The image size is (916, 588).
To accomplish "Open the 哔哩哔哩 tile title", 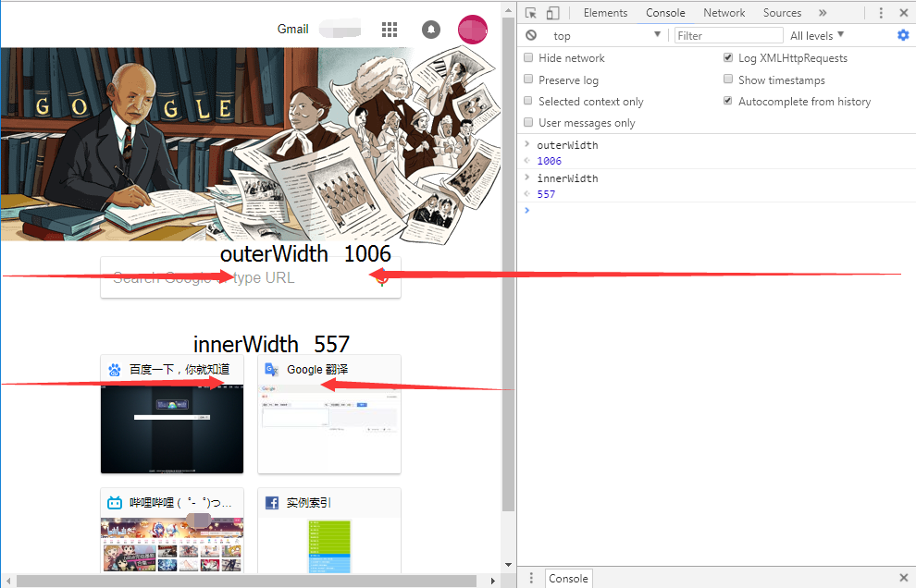I will click(x=180, y=503).
